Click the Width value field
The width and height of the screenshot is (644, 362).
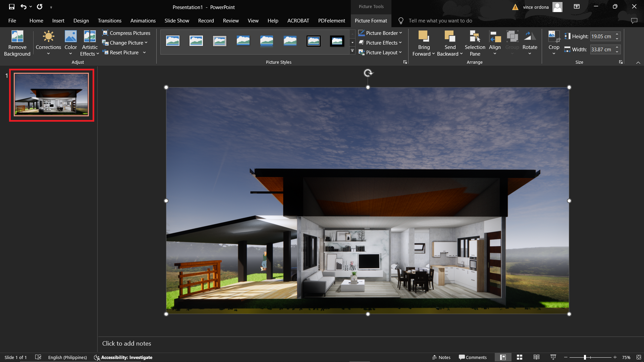coord(602,49)
